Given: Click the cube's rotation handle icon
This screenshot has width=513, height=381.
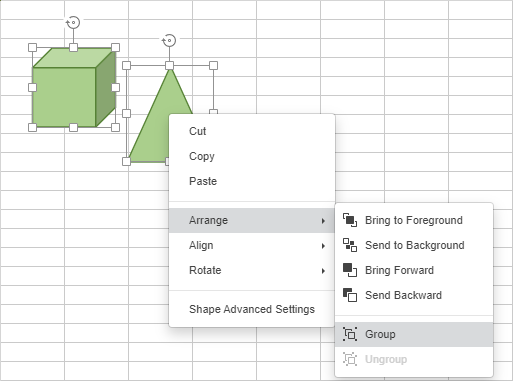Looking at the screenshot, I should click(73, 23).
